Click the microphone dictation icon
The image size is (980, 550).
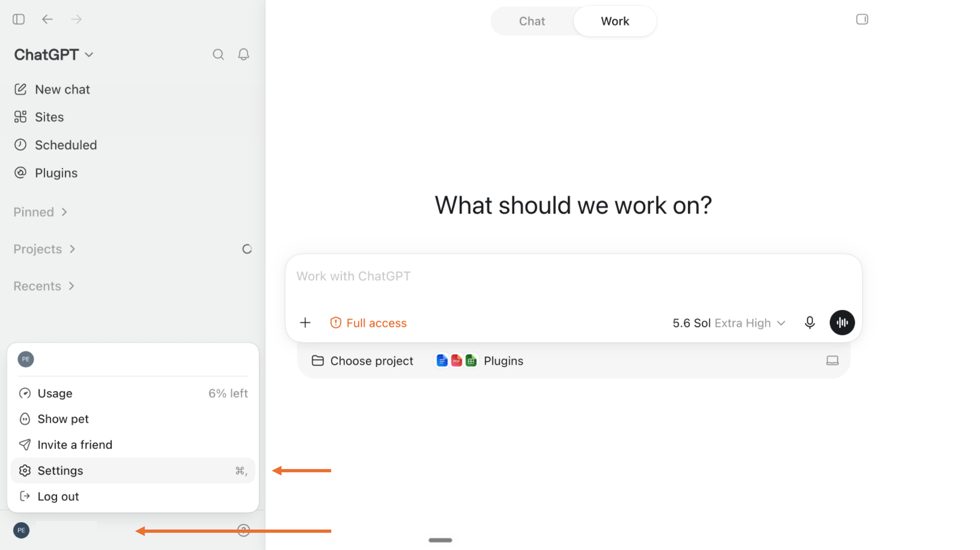coord(809,322)
